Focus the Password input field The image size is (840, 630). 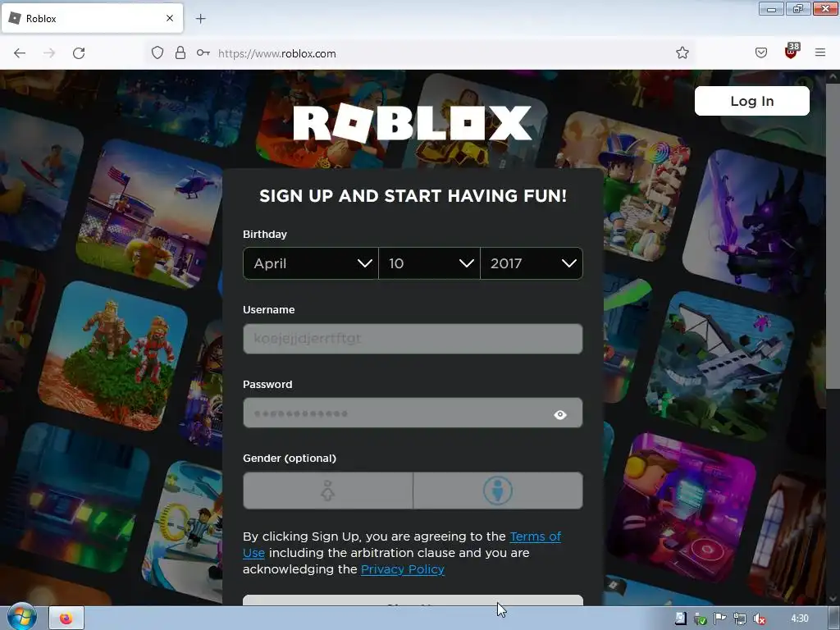tap(413, 413)
